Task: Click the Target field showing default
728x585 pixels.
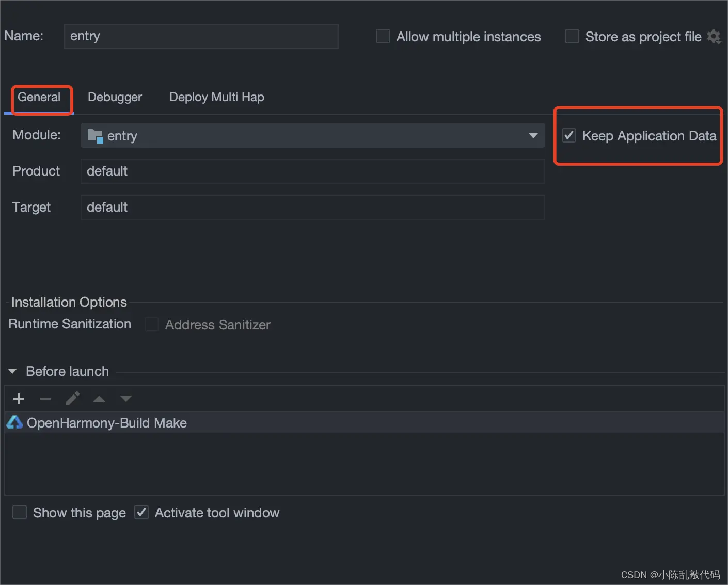Action: coord(313,208)
